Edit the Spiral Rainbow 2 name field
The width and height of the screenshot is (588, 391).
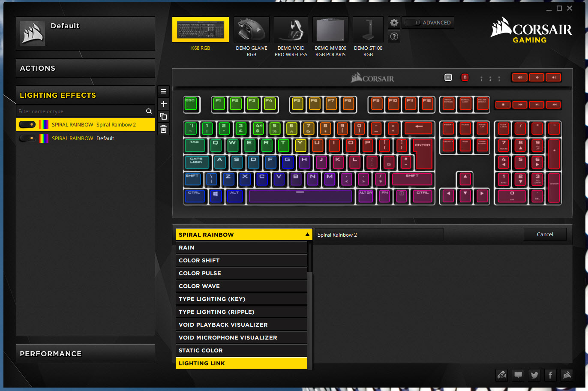click(379, 235)
